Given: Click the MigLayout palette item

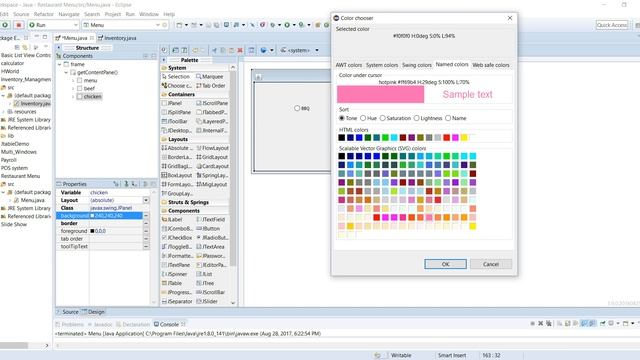Looking at the screenshot, I should [x=212, y=184].
